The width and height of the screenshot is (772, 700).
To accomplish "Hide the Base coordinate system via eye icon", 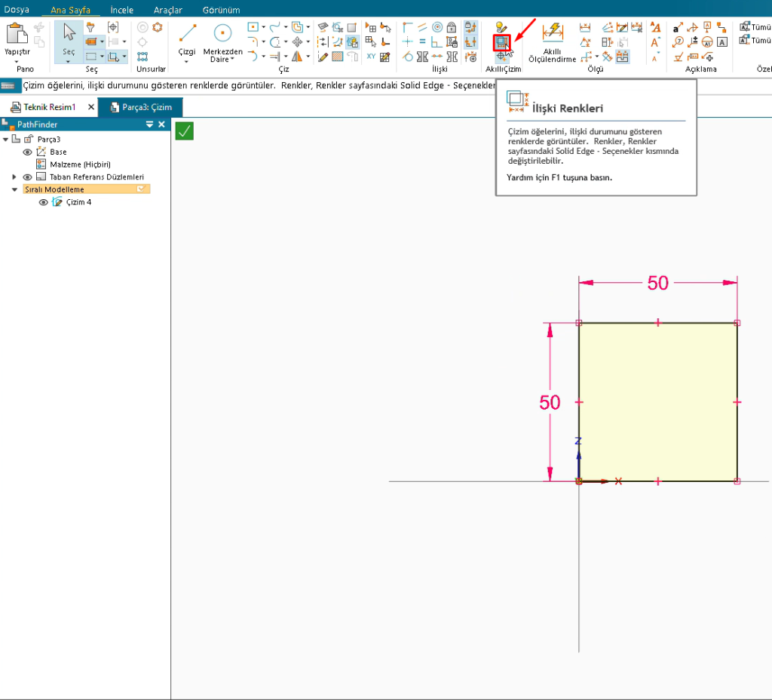I will point(28,152).
